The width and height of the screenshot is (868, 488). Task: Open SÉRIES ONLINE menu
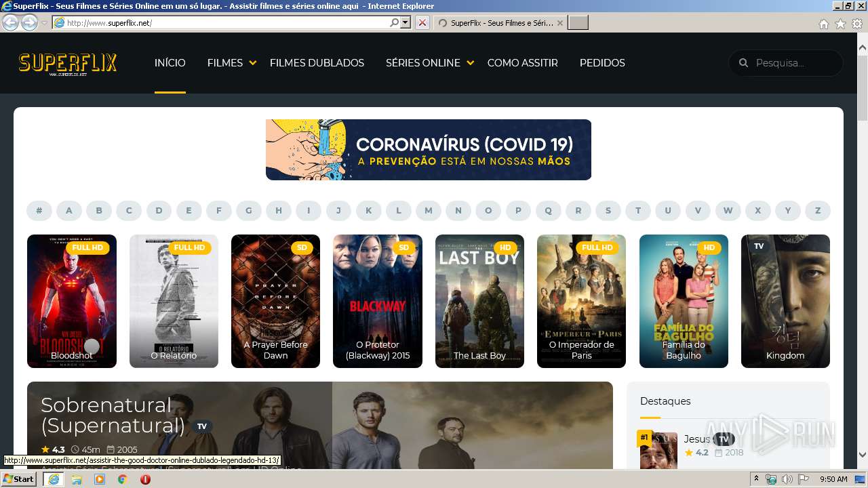(423, 63)
